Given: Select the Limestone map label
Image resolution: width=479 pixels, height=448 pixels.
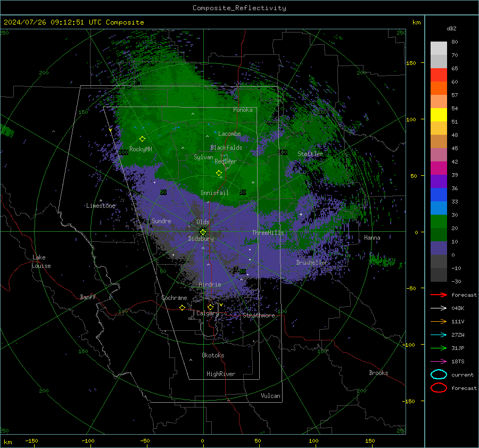Looking at the screenshot, I should pos(101,206).
